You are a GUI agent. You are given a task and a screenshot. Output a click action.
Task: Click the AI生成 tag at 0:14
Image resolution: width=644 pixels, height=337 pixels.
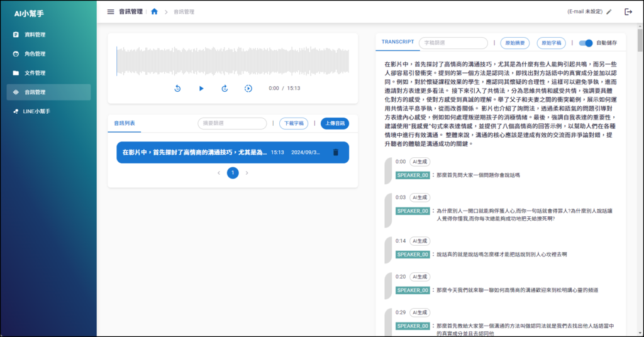[x=419, y=241]
